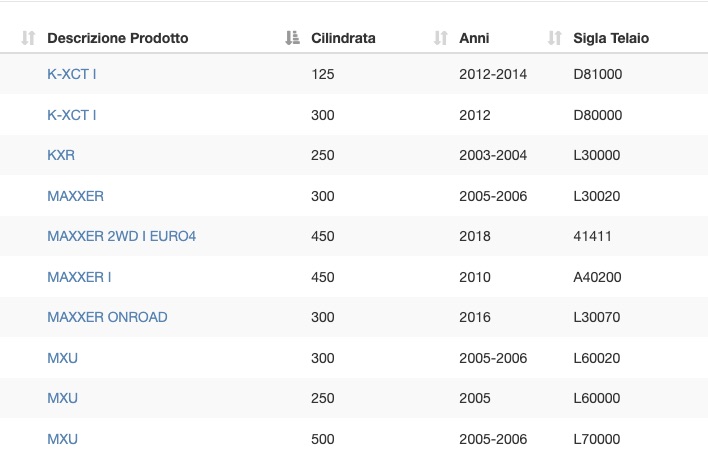Open the MXU 300 product link
This screenshot has width=708, height=464.
coord(62,358)
